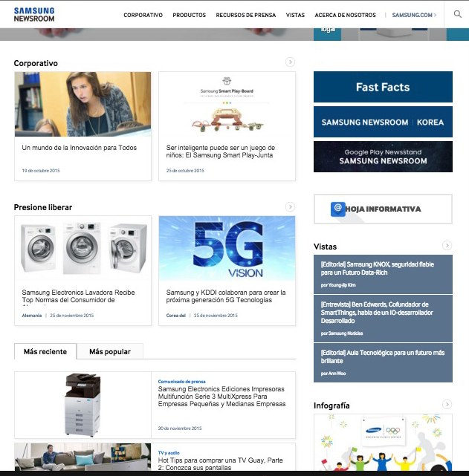Open the Vistas section arrow
469x476 pixels.
point(447,246)
